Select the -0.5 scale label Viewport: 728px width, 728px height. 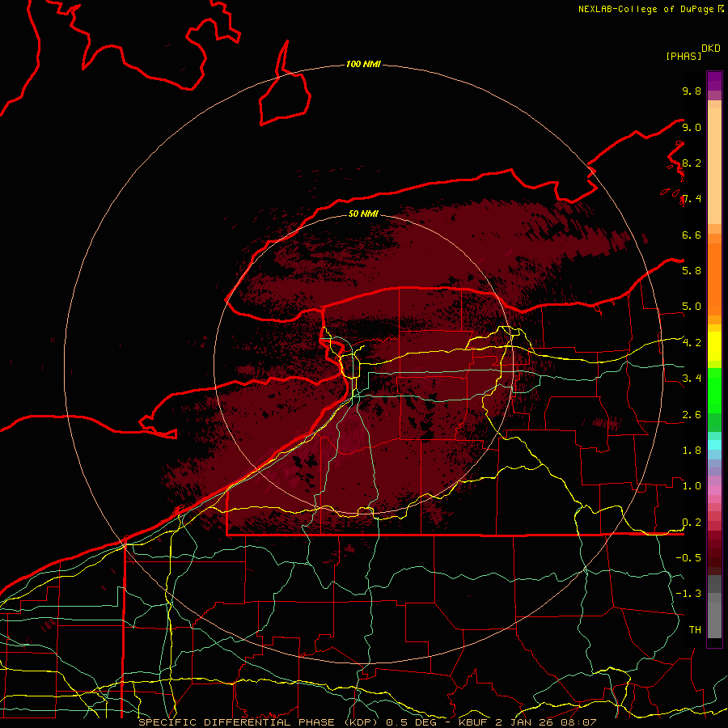click(x=688, y=557)
